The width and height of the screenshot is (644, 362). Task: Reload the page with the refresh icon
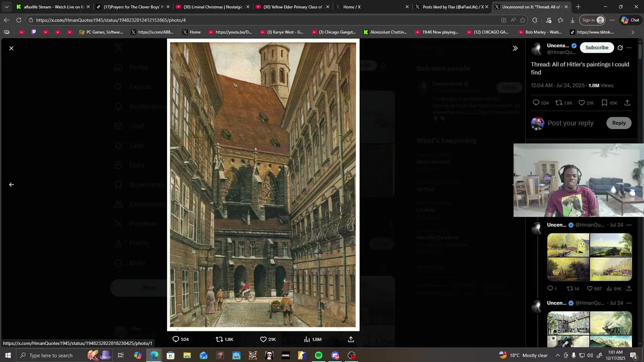click(x=19, y=20)
